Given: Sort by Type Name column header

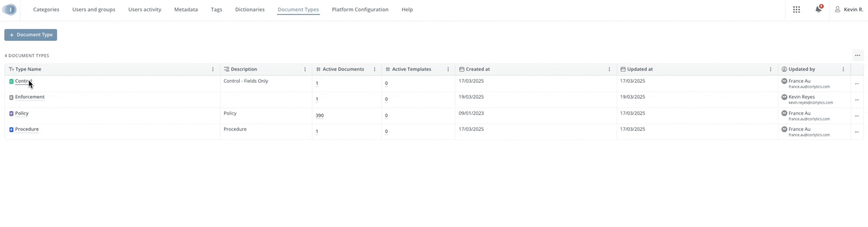Looking at the screenshot, I should tap(28, 69).
